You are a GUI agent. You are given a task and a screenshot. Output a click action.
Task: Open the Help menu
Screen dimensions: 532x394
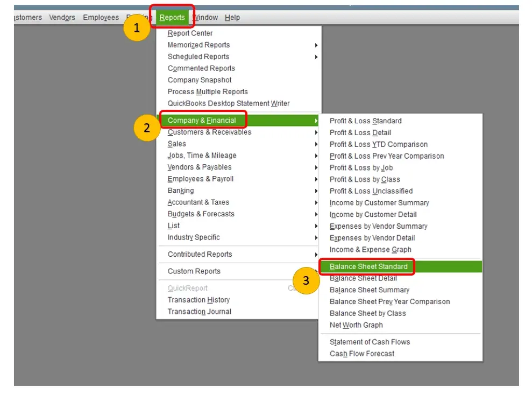point(232,17)
